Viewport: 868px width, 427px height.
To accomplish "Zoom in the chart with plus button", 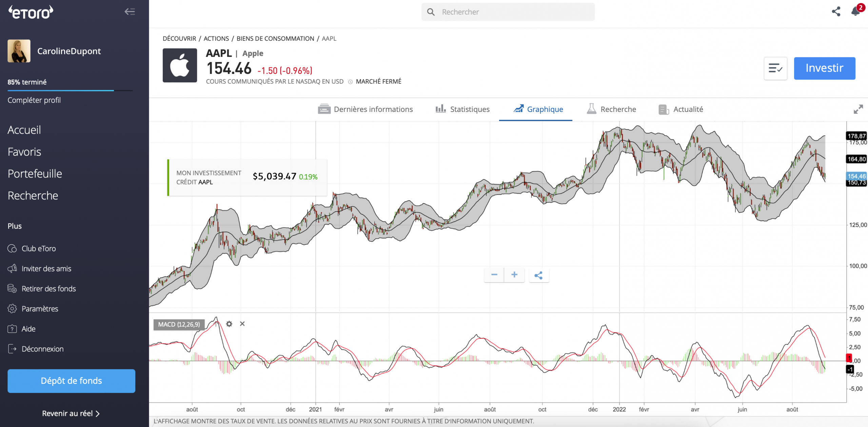I will click(514, 275).
